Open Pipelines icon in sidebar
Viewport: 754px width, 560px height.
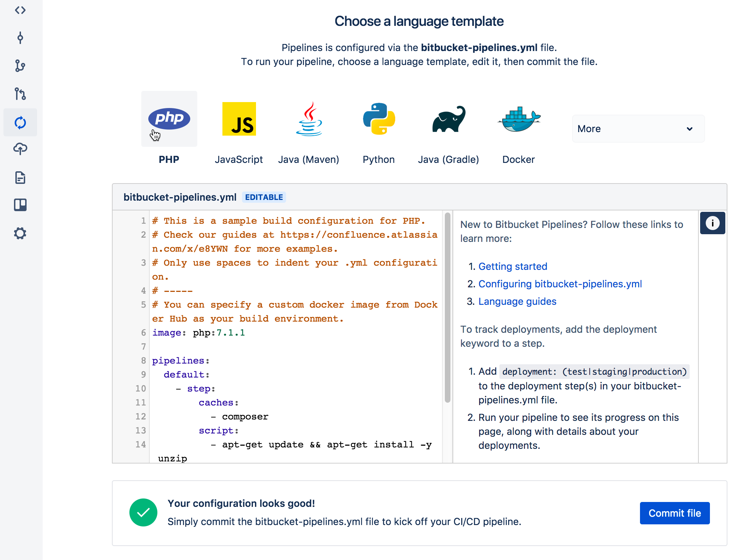click(x=20, y=122)
